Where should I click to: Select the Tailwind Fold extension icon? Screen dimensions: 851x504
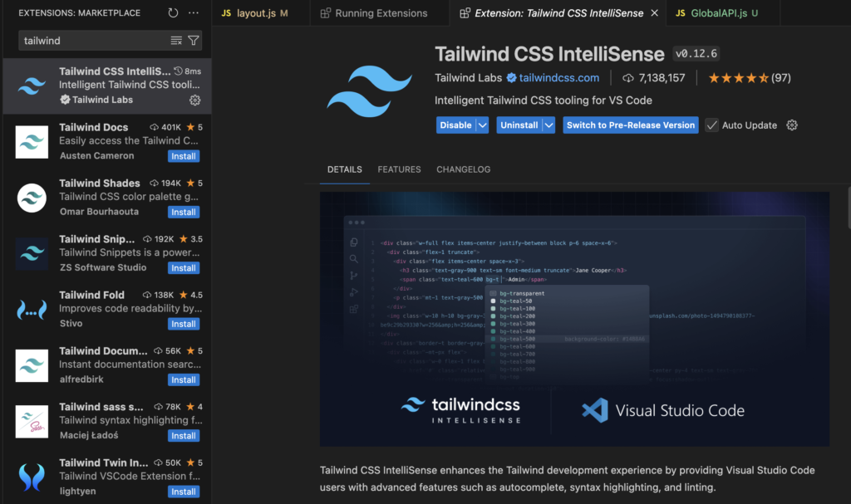[32, 310]
